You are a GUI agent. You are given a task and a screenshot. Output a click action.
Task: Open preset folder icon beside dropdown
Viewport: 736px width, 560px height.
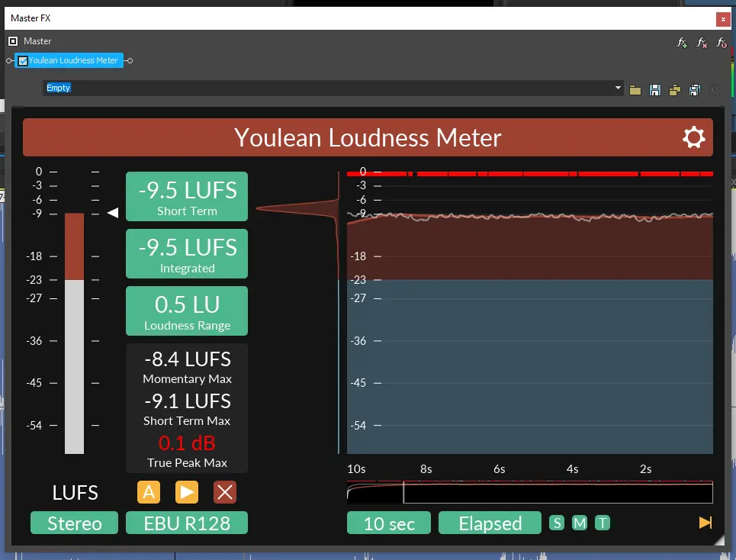(635, 89)
